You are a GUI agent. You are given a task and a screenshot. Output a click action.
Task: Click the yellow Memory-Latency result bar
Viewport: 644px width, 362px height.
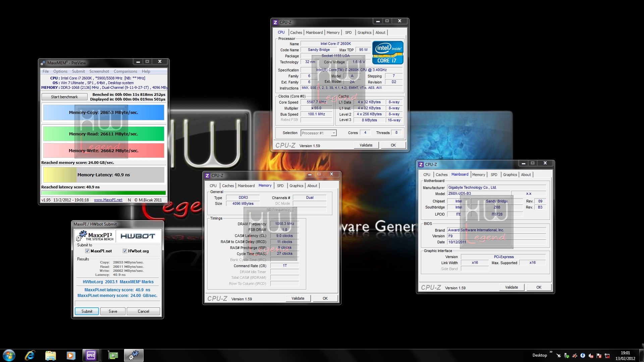[104, 175]
